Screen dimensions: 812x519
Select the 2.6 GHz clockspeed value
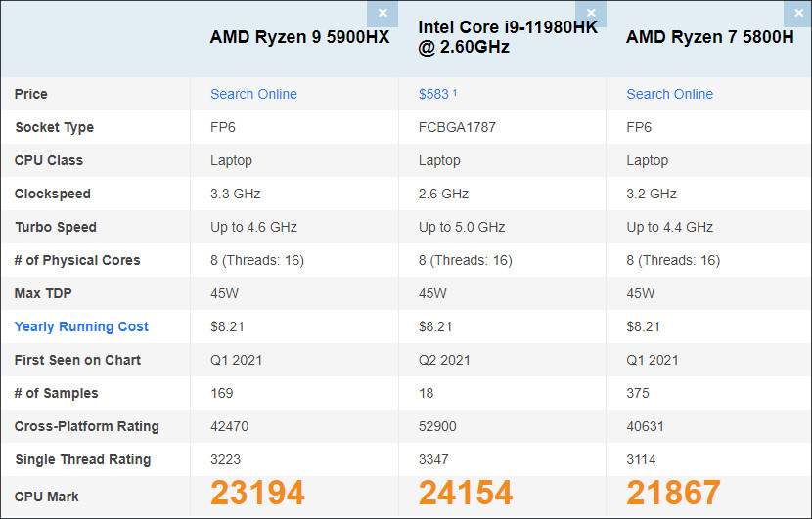[443, 195]
